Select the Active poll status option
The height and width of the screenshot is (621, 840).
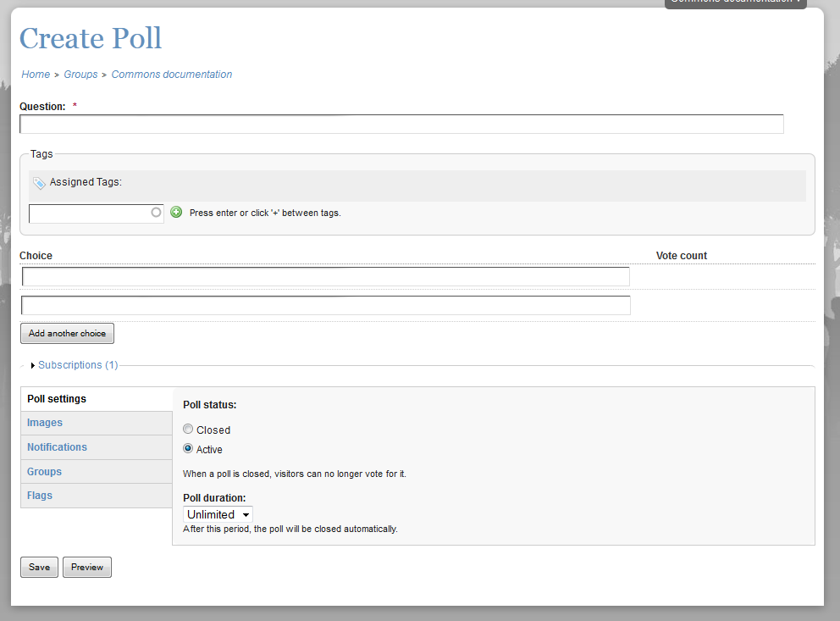coord(187,448)
